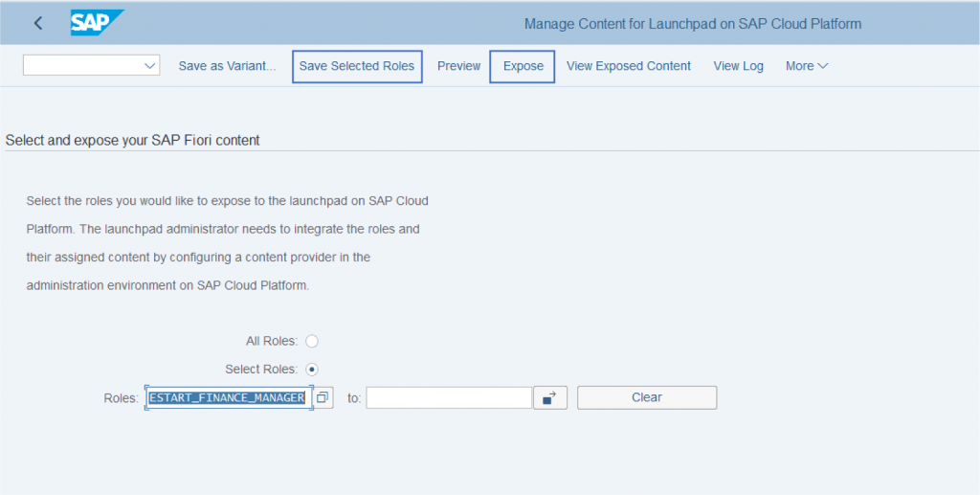Viewport: 980px width, 495px height.
Task: Click Save as Variant...
Action: coord(227,66)
